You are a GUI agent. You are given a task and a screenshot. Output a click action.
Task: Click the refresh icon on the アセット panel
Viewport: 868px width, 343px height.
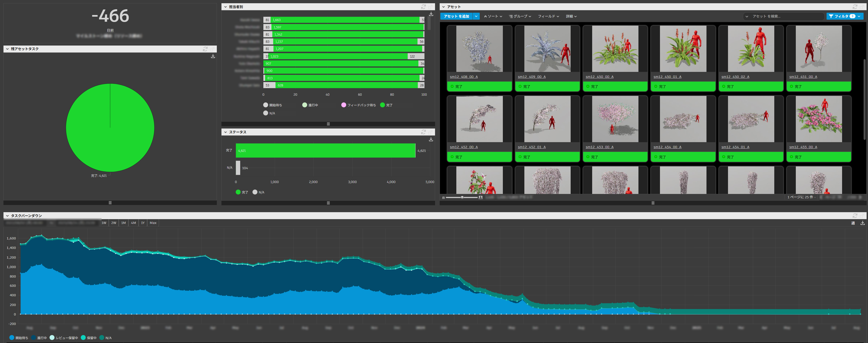(x=855, y=6)
